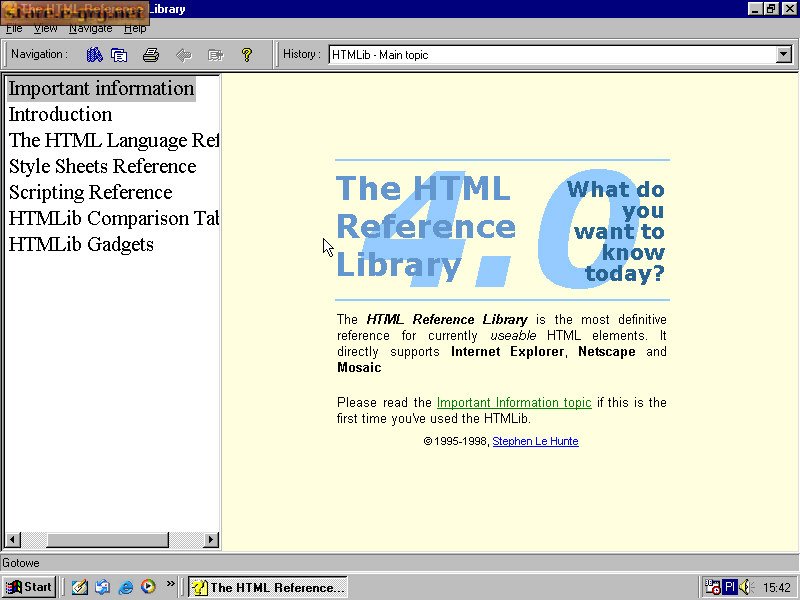The width and height of the screenshot is (800, 600).
Task: Open the Help menu
Action: point(135,29)
